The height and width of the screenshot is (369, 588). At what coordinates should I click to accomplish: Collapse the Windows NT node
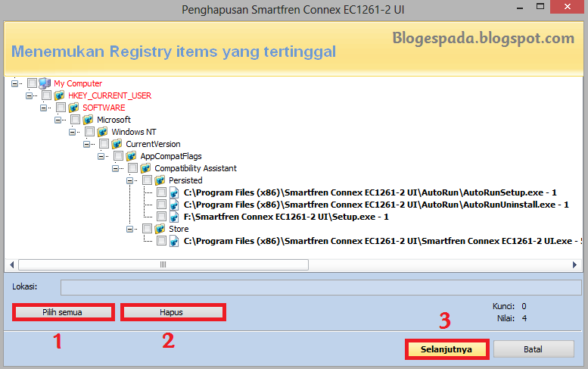tap(73, 132)
